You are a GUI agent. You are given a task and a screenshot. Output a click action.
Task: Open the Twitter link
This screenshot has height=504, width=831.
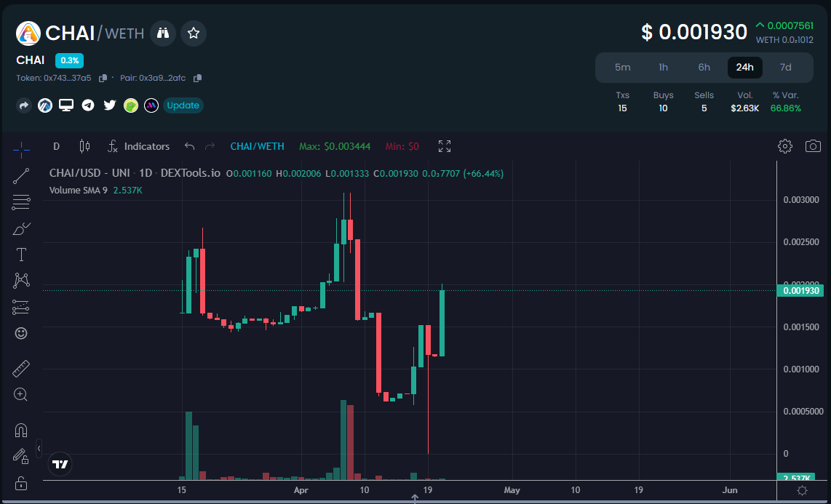point(110,105)
